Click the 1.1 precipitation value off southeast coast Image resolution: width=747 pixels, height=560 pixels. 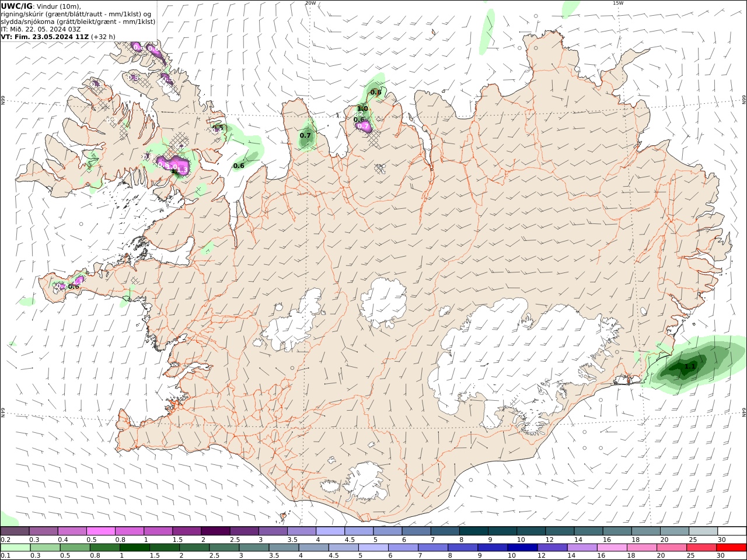coord(690,366)
